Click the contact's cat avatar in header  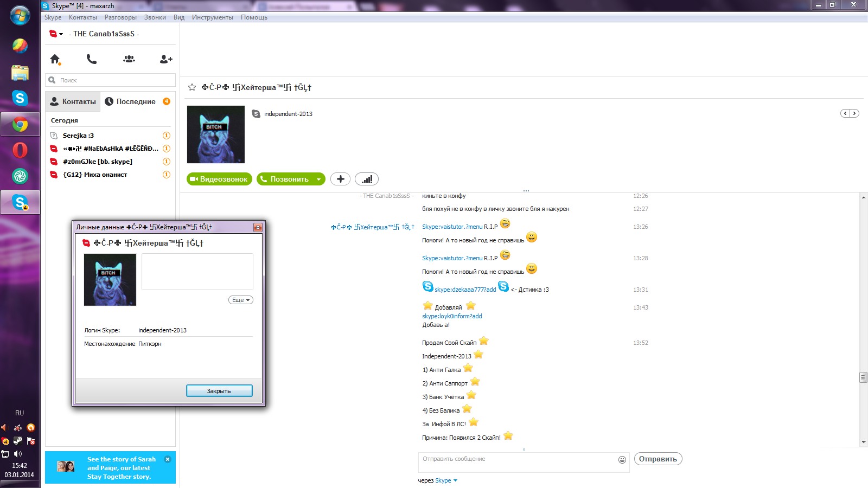pyautogui.click(x=216, y=134)
